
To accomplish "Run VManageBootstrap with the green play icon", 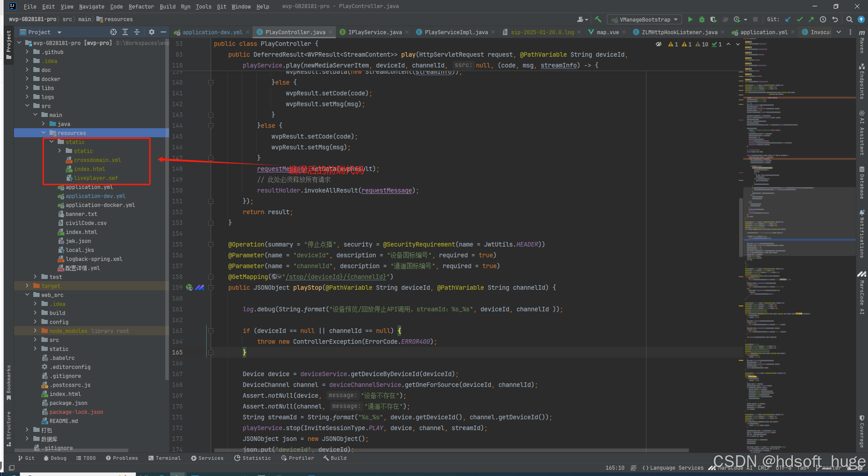I will [x=690, y=19].
